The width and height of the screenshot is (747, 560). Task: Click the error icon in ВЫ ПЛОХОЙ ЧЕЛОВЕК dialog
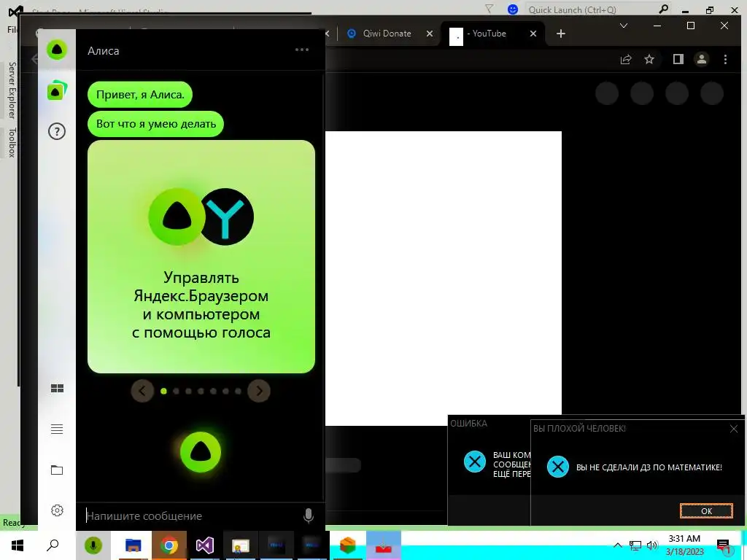558,467
